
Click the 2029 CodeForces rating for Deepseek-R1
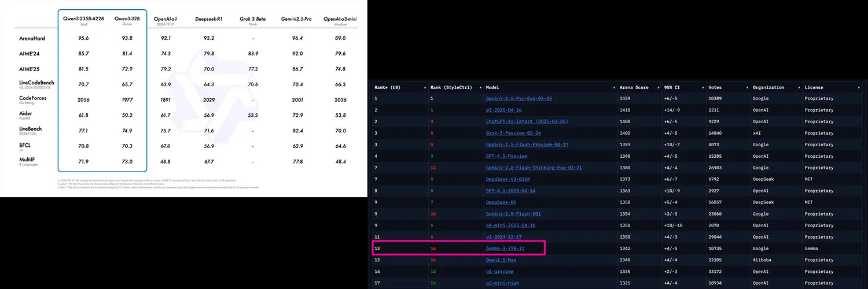(209, 99)
